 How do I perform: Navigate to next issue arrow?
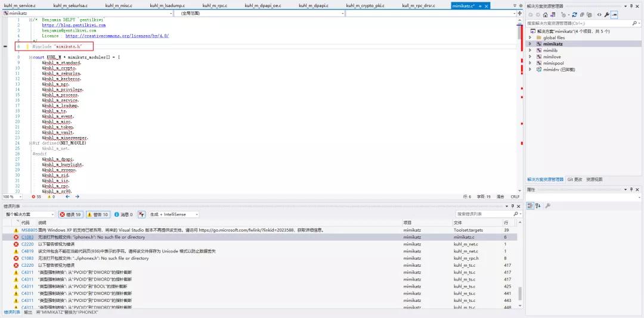click(77, 197)
